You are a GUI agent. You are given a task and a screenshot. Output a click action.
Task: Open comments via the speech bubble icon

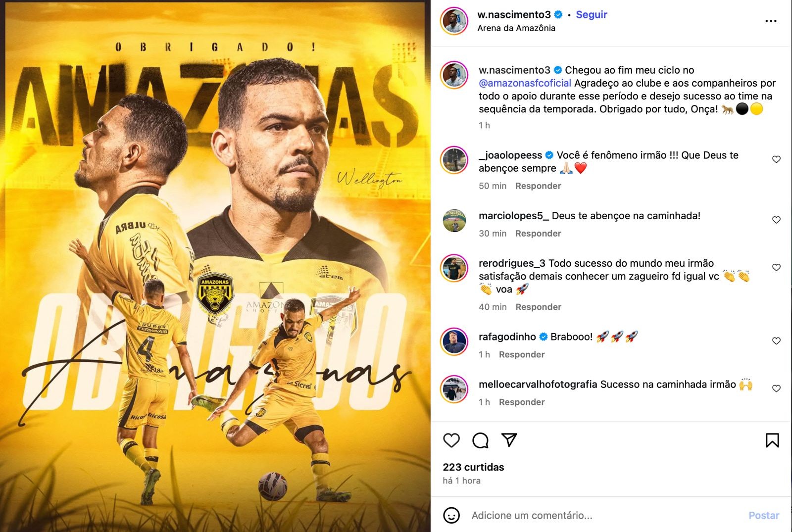pyautogui.click(x=480, y=440)
